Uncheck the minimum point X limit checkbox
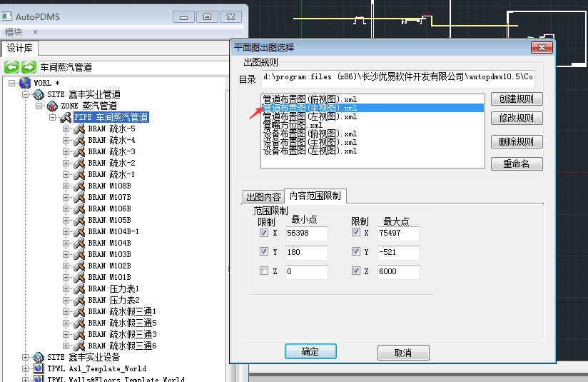 click(x=265, y=233)
